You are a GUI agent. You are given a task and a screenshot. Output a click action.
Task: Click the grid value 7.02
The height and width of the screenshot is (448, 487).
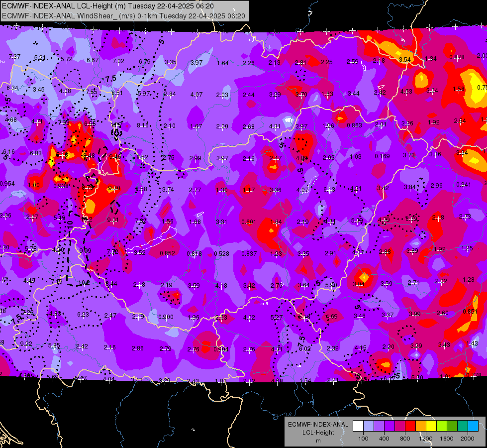click(x=118, y=61)
